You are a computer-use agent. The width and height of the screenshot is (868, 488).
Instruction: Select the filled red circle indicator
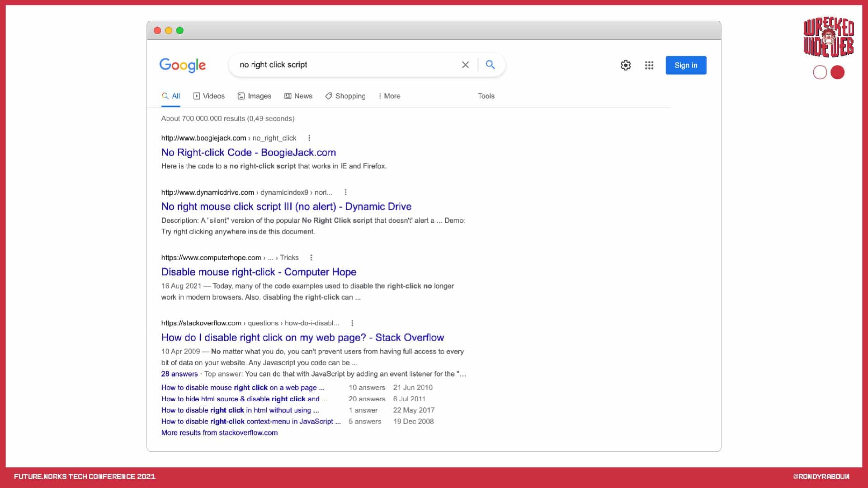(837, 72)
